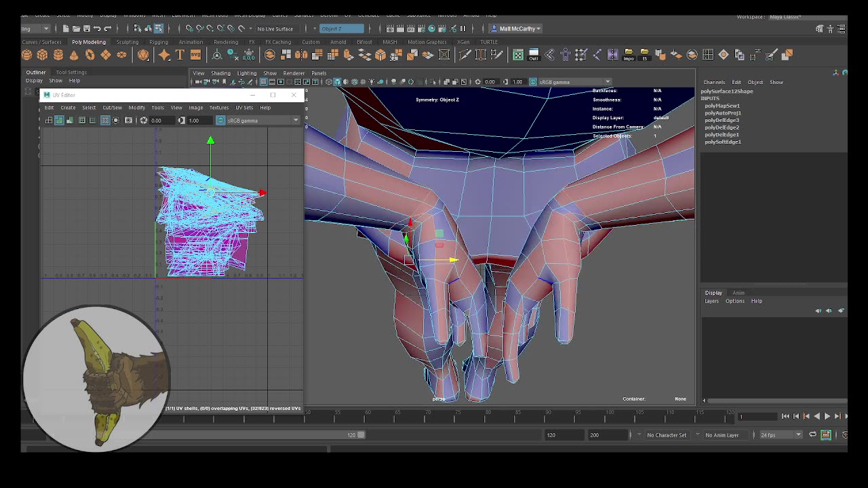The image size is (868, 488).
Task: Open the Object Z symmetry dropdown
Action: click(342, 28)
